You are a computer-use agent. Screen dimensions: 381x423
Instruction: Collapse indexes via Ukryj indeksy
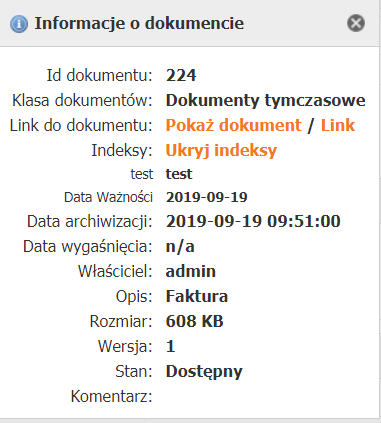pyautogui.click(x=221, y=150)
